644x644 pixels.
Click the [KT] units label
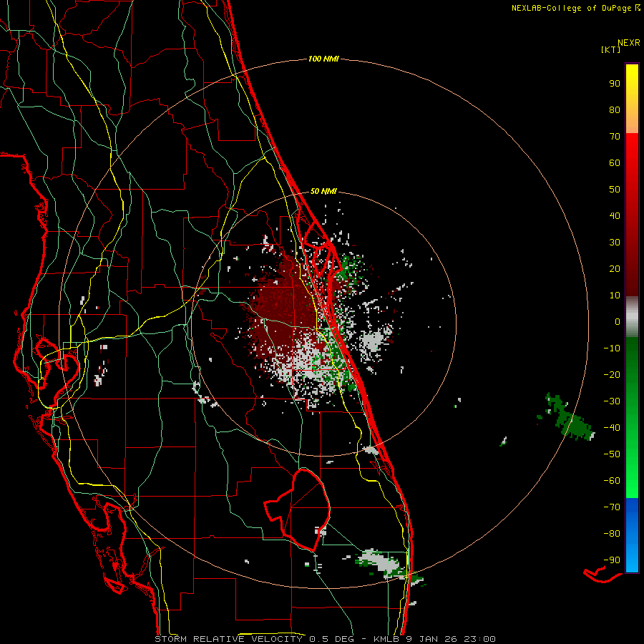(611, 49)
